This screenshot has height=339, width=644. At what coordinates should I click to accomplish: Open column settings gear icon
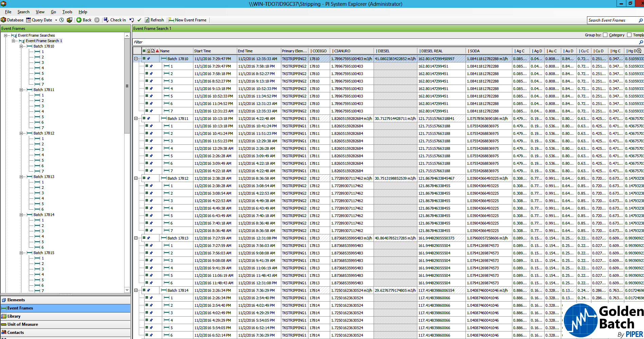[639, 51]
